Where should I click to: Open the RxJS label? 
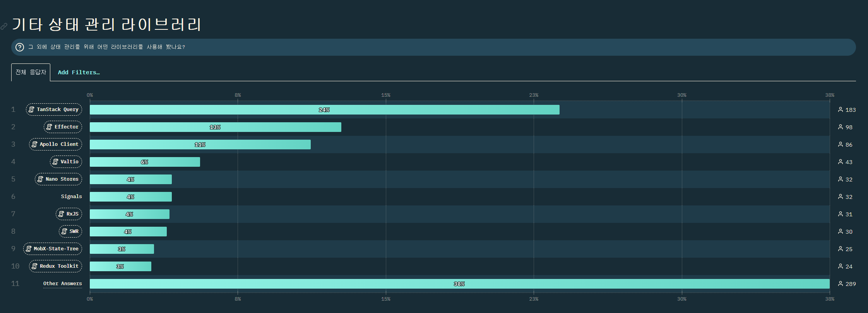click(x=69, y=214)
